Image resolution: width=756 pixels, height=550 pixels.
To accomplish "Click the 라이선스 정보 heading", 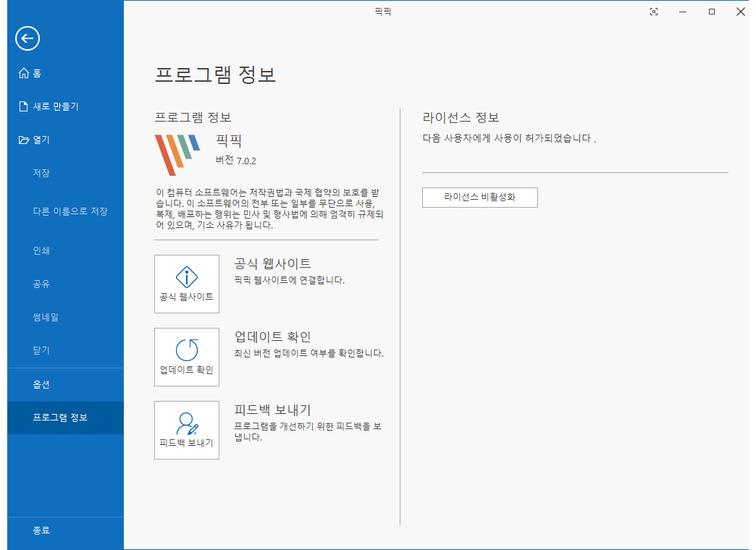I will 461,118.
